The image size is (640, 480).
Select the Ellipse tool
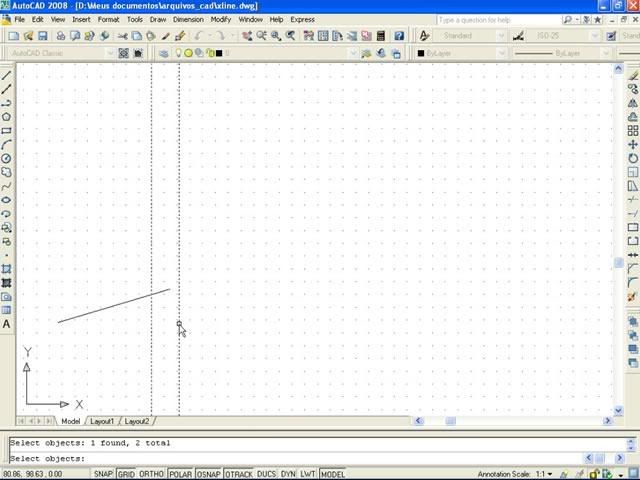6,200
